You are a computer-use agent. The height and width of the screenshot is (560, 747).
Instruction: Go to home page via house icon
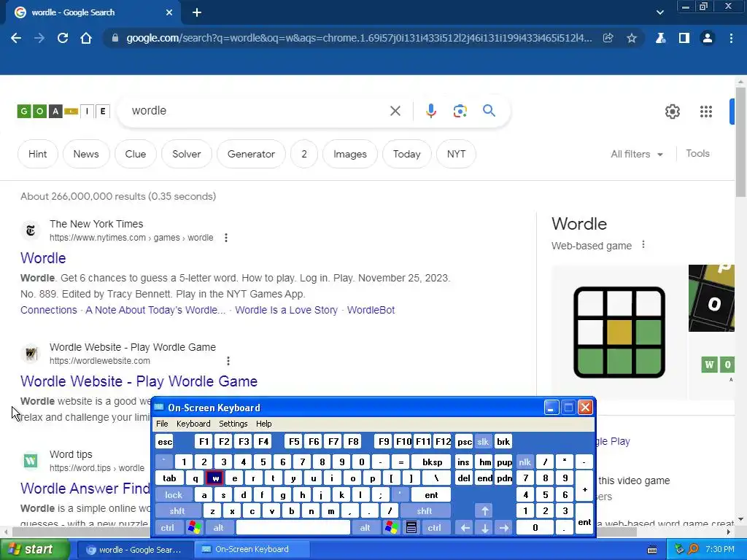pyautogui.click(x=86, y=38)
